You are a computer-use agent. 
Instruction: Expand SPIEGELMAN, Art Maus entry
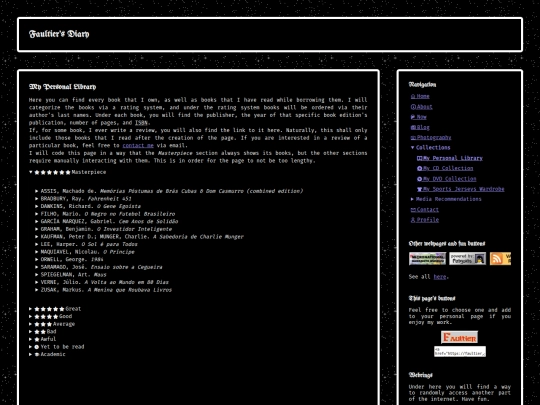pyautogui.click(x=37, y=274)
